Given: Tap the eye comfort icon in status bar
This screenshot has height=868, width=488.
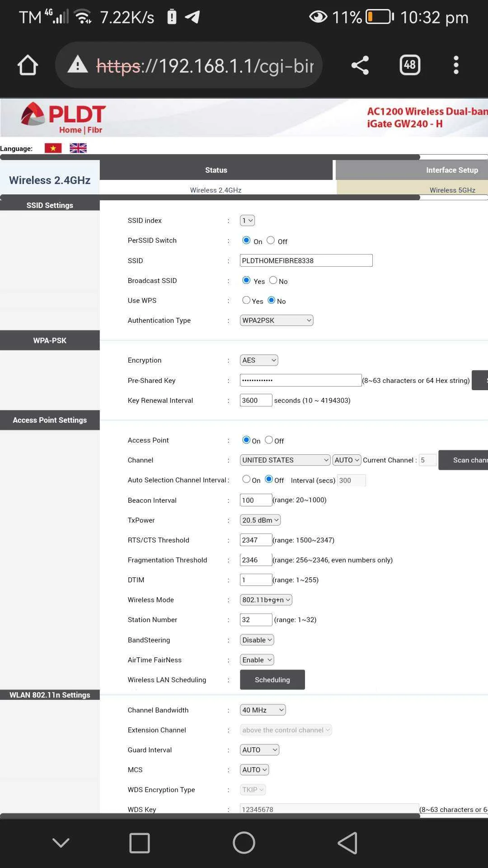Looking at the screenshot, I should [x=318, y=17].
